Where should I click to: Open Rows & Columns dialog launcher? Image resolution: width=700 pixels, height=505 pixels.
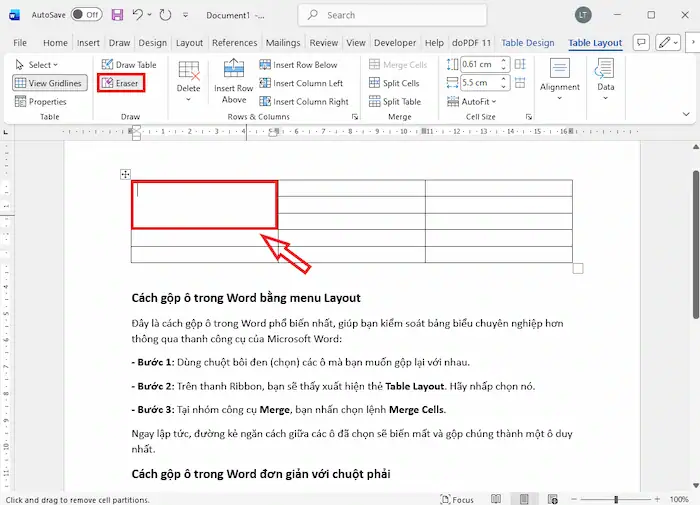tap(355, 117)
